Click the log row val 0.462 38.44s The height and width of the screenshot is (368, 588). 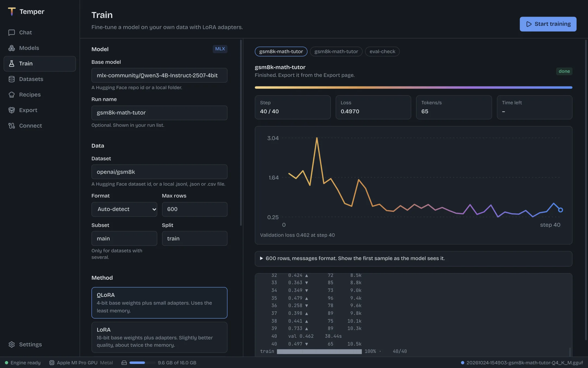click(x=306, y=336)
